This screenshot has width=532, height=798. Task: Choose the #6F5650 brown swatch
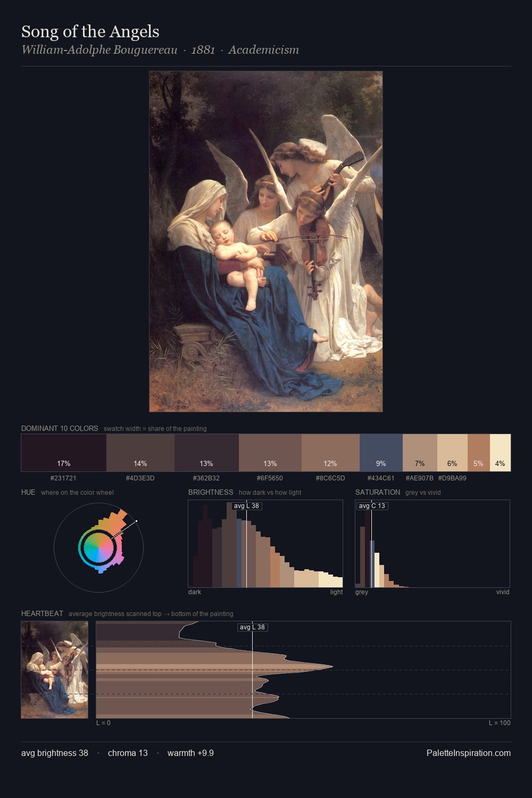click(270, 453)
